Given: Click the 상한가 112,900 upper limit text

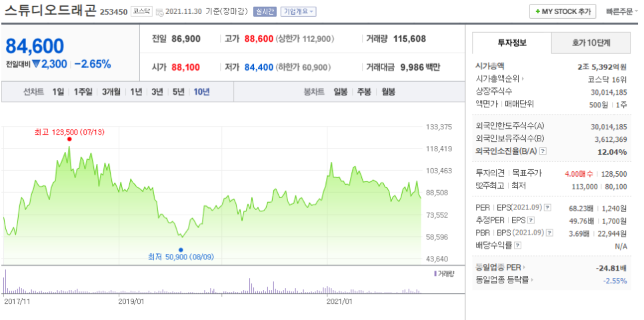Looking at the screenshot, I should (305, 39).
